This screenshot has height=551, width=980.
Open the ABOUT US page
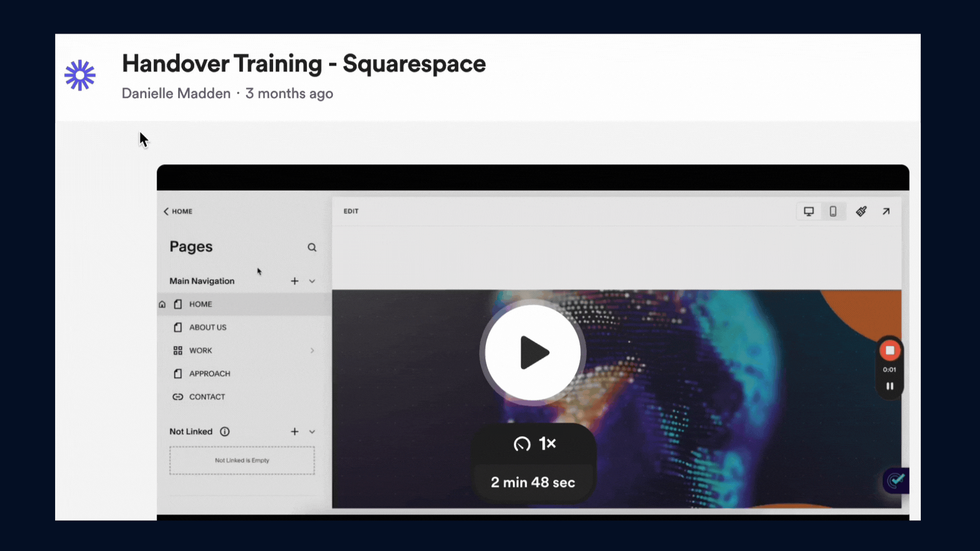[x=208, y=328]
